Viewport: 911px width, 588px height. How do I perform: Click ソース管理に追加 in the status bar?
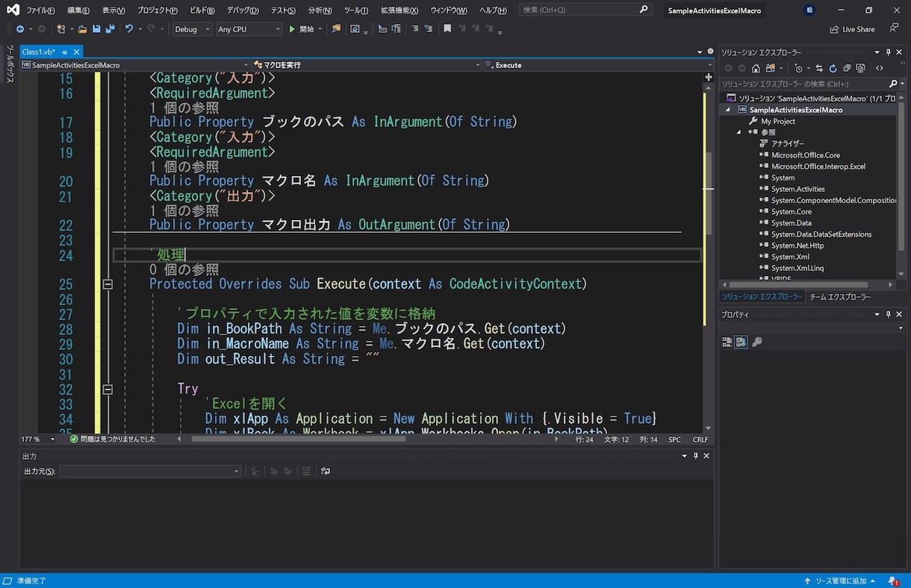(840, 581)
